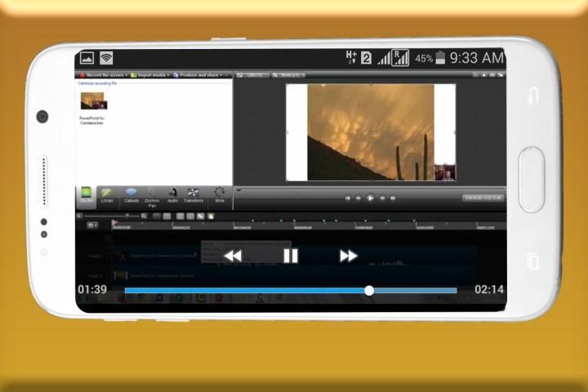
Task: Tap the phone's recent apps key
Action: 532,261
